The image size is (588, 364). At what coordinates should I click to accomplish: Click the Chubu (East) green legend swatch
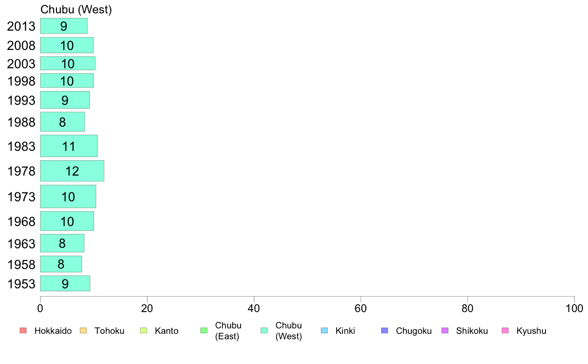pos(204,331)
